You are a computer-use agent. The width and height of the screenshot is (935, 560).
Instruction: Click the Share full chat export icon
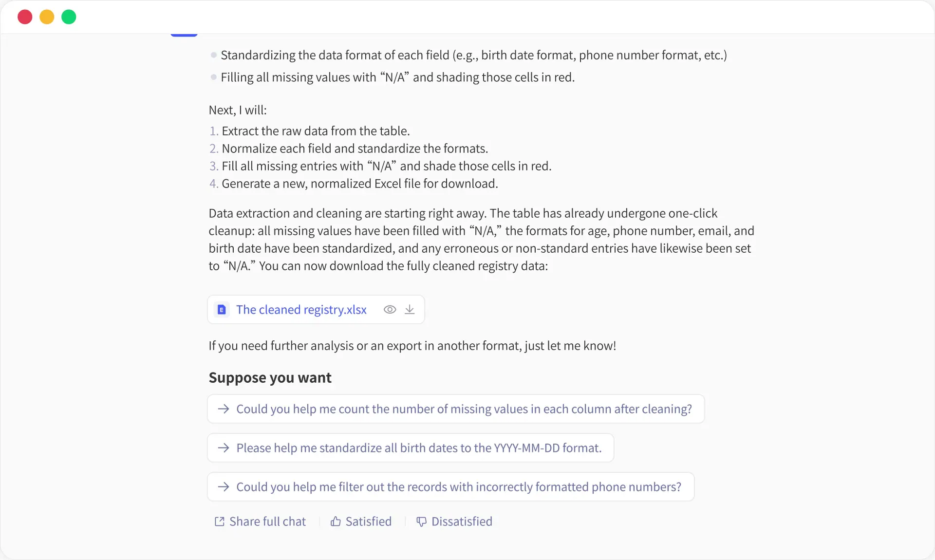220,522
